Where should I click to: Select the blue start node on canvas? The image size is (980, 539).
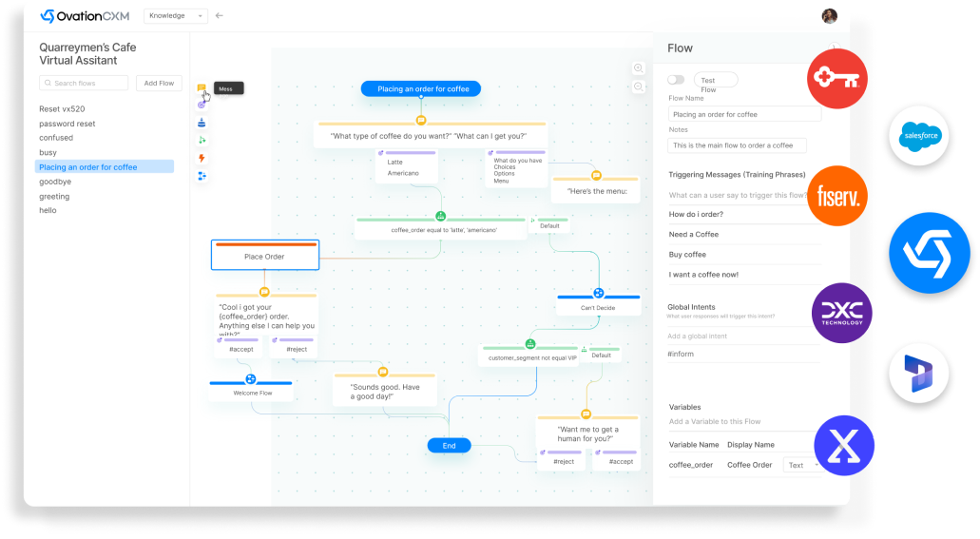click(421, 88)
